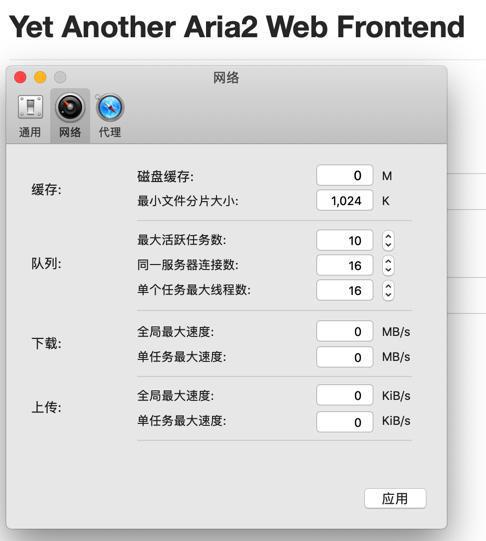Image resolution: width=486 pixels, height=541 pixels.
Task: Click the stepper beside 最大活跃任务数
Action: (x=388, y=240)
